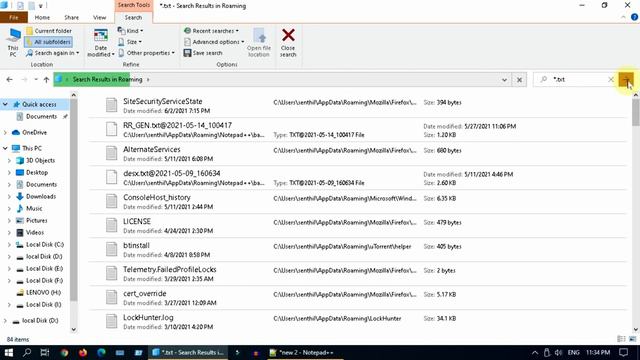Click the red Close search icon

tap(288, 35)
